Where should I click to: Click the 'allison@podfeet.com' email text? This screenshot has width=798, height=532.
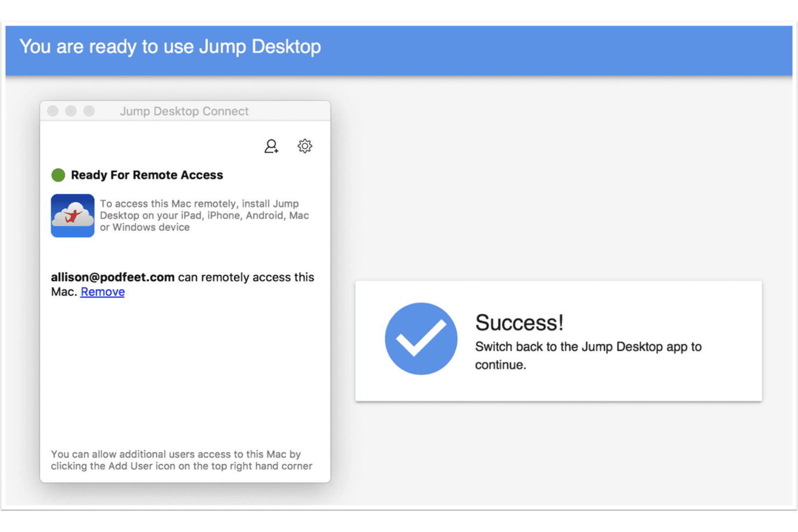coord(113,277)
